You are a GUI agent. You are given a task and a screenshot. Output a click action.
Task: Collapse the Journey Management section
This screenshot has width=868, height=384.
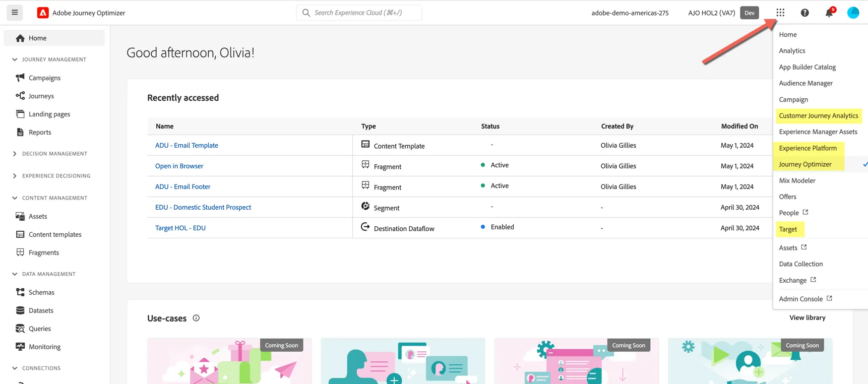coord(15,59)
